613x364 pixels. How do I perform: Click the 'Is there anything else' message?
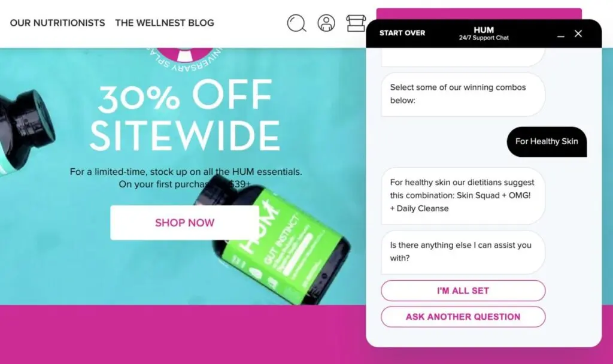pyautogui.click(x=463, y=252)
